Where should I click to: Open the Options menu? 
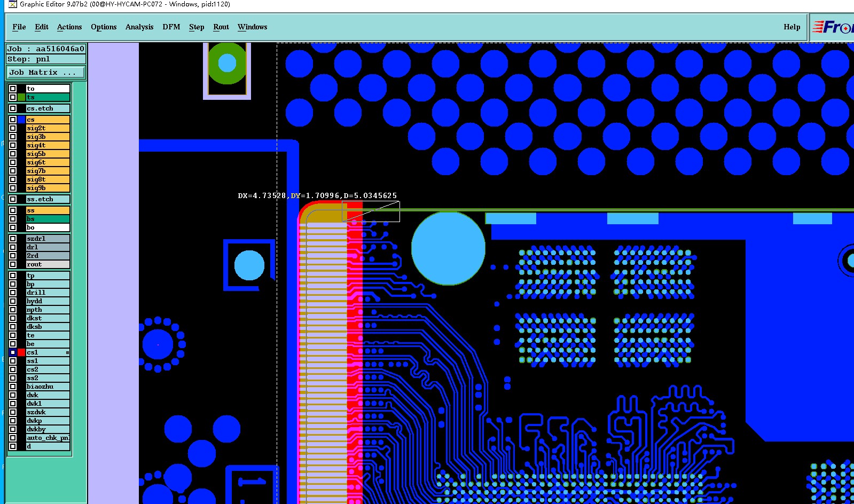(x=104, y=27)
